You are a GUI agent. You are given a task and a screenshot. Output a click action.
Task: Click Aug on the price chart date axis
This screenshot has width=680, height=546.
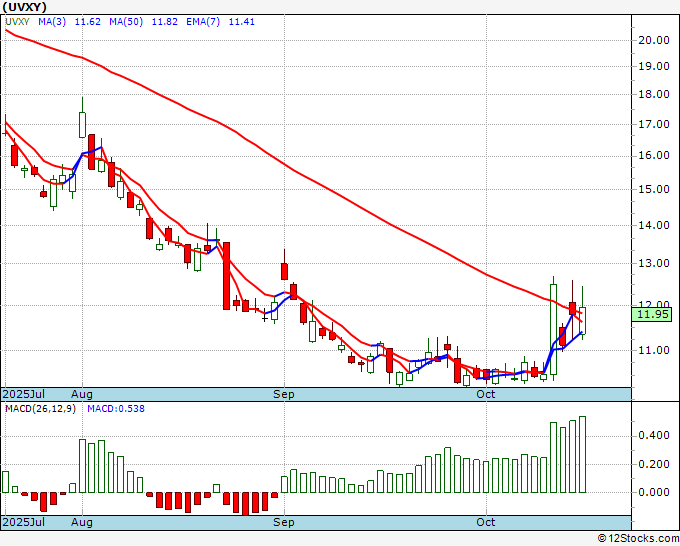82,394
